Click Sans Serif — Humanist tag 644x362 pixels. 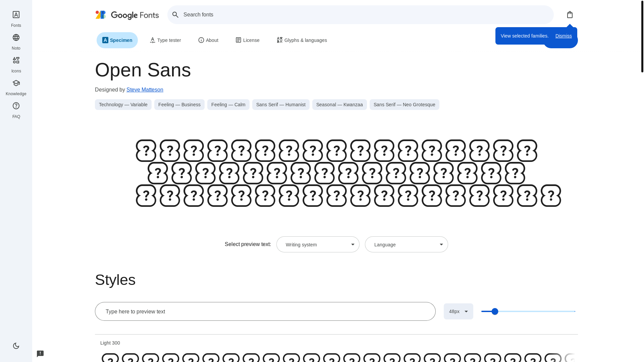coord(281,105)
